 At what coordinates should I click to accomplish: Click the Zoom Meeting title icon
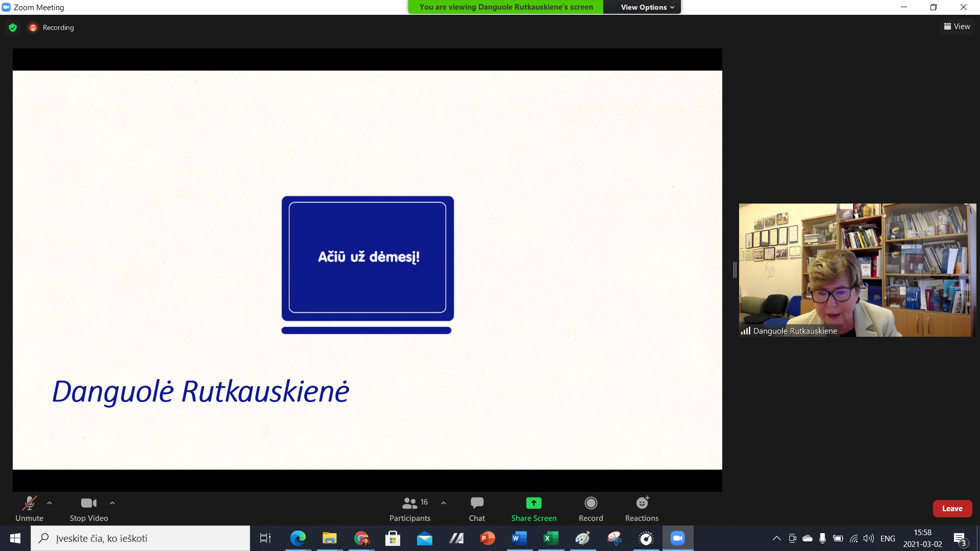click(6, 7)
